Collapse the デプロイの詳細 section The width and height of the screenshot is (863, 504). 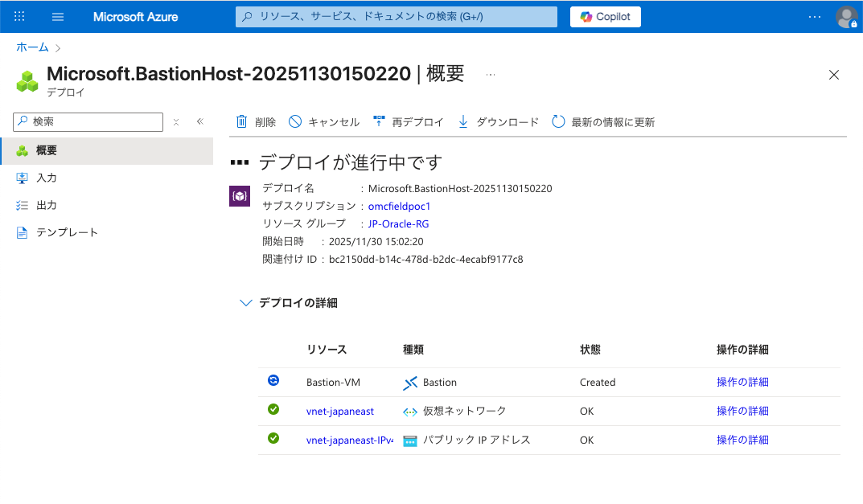245,302
